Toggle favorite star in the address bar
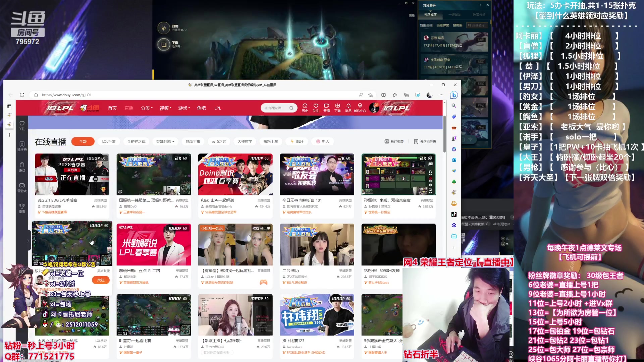The image size is (644, 362). coord(370,95)
